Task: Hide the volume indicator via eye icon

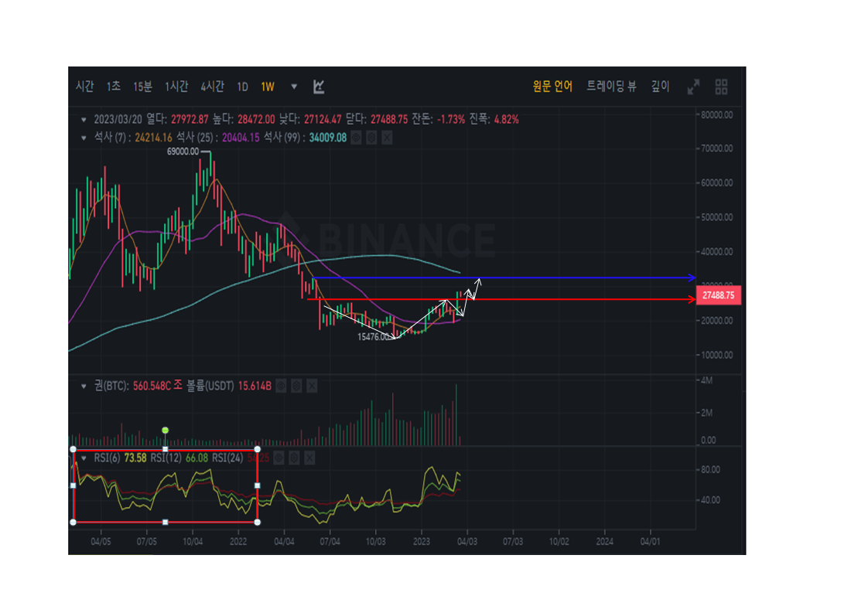Action: pos(282,385)
